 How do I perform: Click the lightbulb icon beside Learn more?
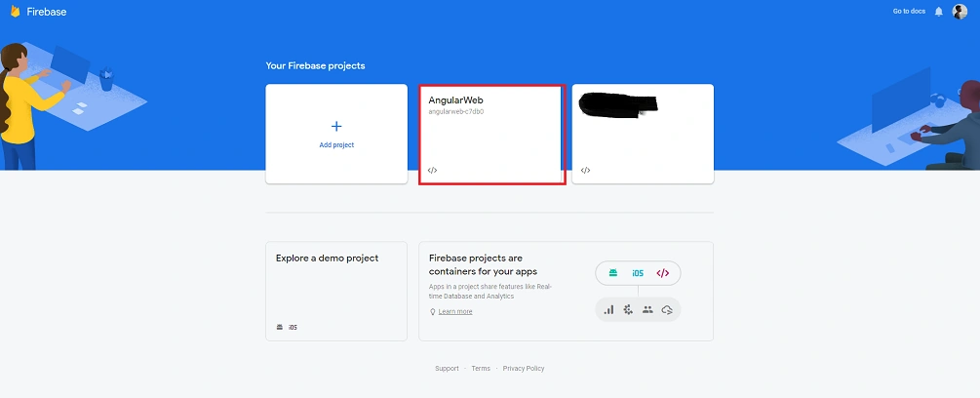[x=433, y=312]
